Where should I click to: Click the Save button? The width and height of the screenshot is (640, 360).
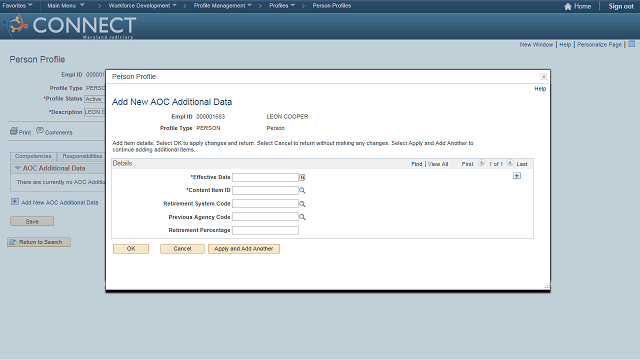pyautogui.click(x=32, y=222)
